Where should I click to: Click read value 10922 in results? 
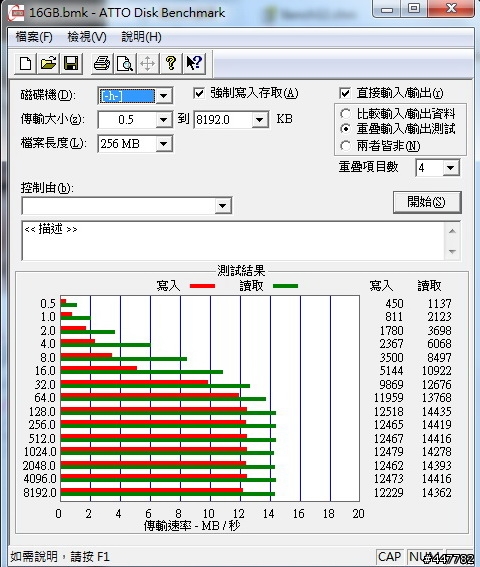coord(437,371)
